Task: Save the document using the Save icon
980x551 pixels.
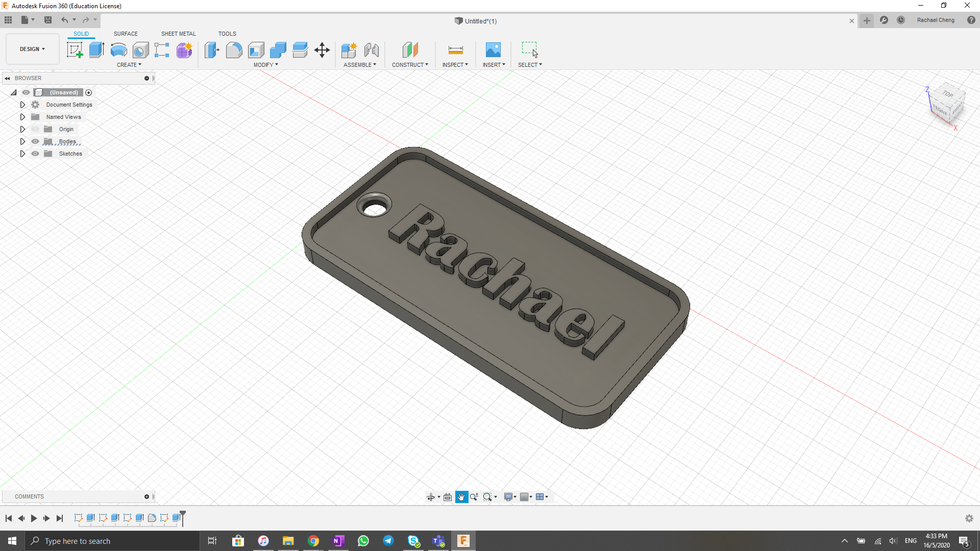Action: point(48,20)
